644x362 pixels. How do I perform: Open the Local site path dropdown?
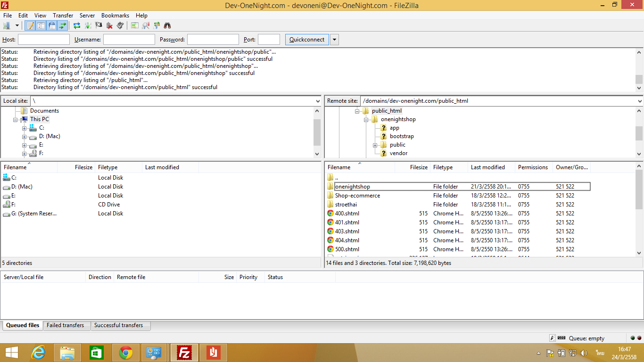(x=317, y=101)
